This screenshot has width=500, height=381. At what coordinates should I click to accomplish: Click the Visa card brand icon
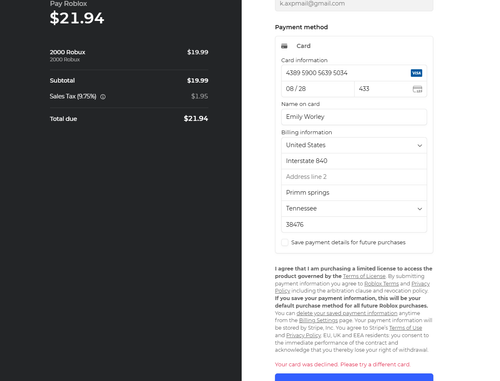pyautogui.click(x=416, y=73)
